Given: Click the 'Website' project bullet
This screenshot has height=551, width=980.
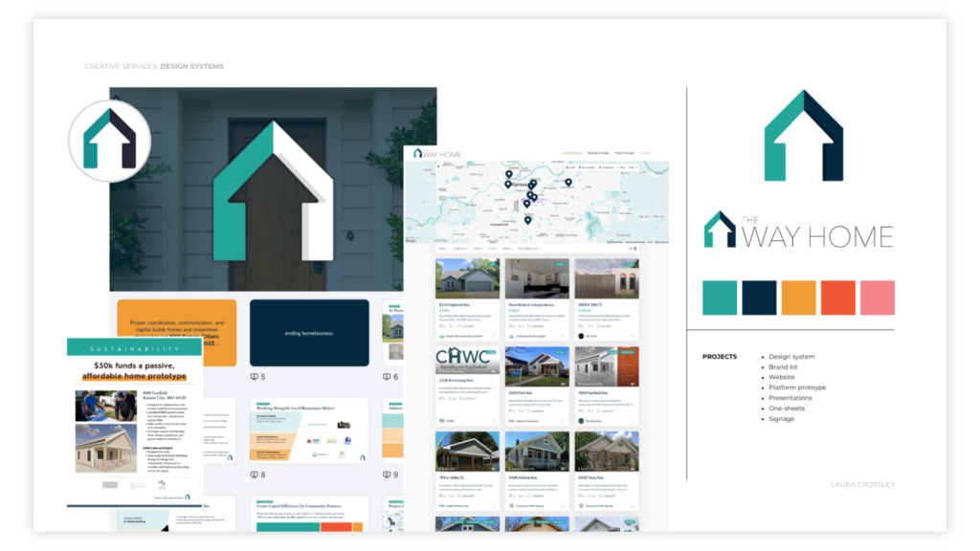Looking at the screenshot, I should click(781, 377).
